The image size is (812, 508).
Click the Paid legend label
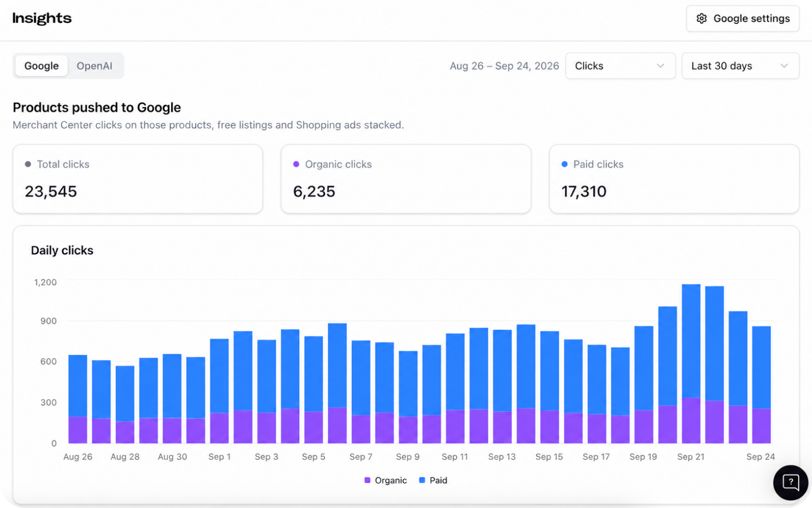pyautogui.click(x=438, y=481)
